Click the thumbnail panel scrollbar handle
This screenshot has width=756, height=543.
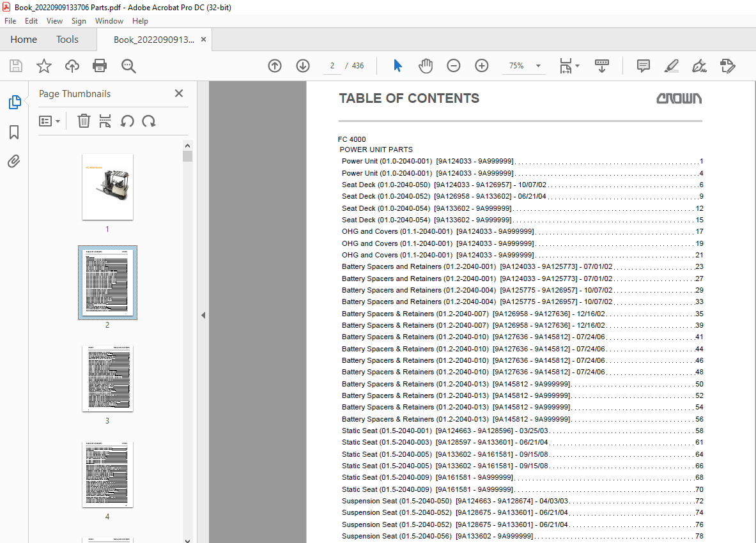click(x=187, y=156)
